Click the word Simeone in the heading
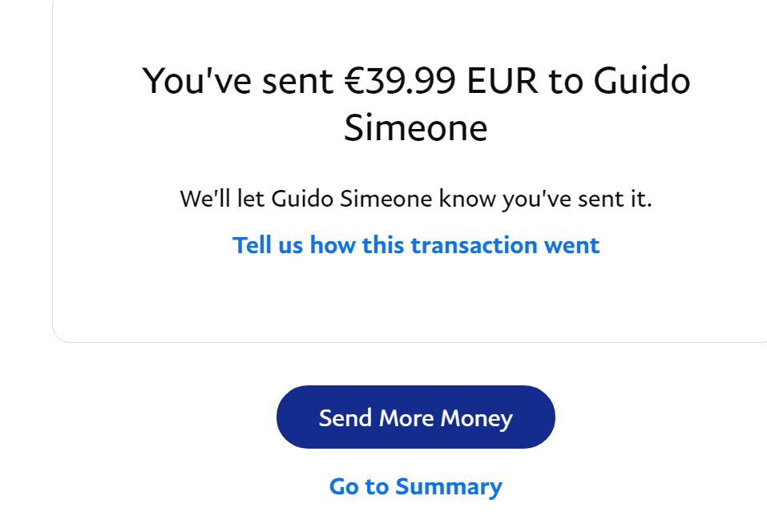Viewport: 767px width, 532px height. click(415, 127)
